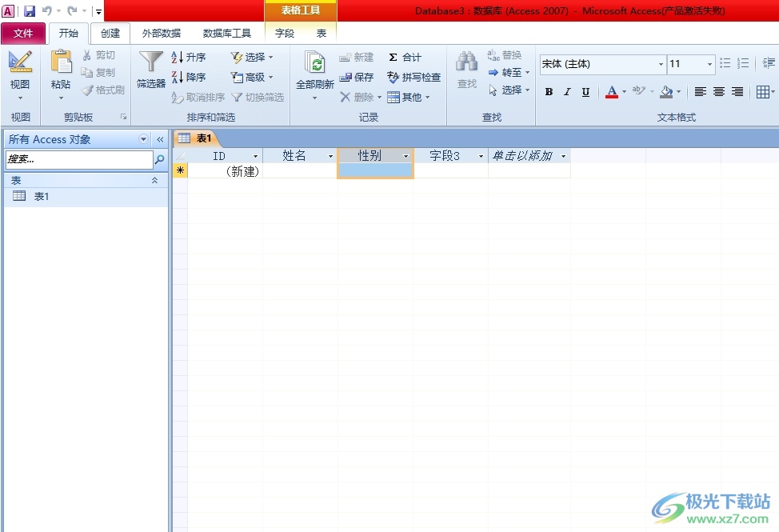Viewport: 779px width, 532px height.
Task: Align text right
Action: point(737,92)
